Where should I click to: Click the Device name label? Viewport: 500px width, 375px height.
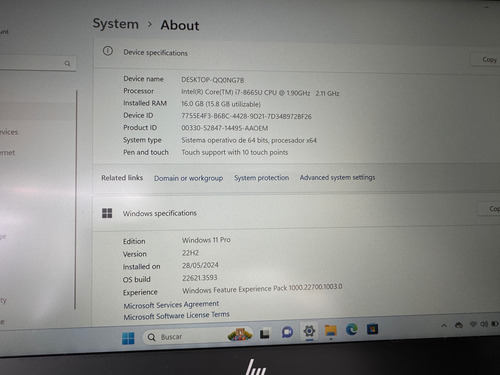pyautogui.click(x=143, y=79)
